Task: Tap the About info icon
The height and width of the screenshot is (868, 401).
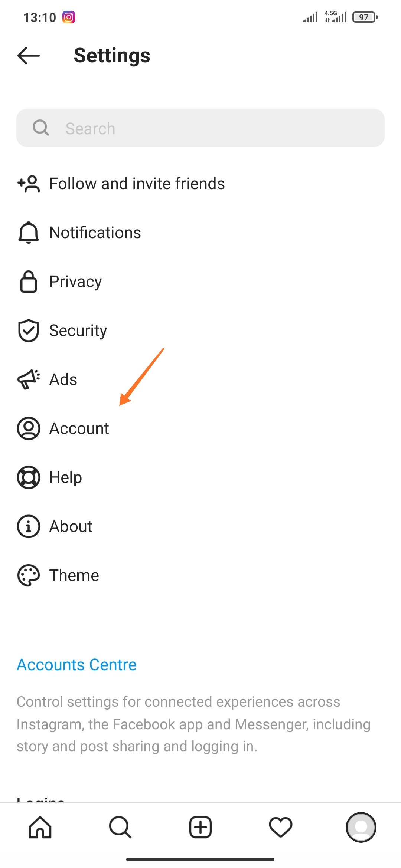Action: tap(29, 526)
